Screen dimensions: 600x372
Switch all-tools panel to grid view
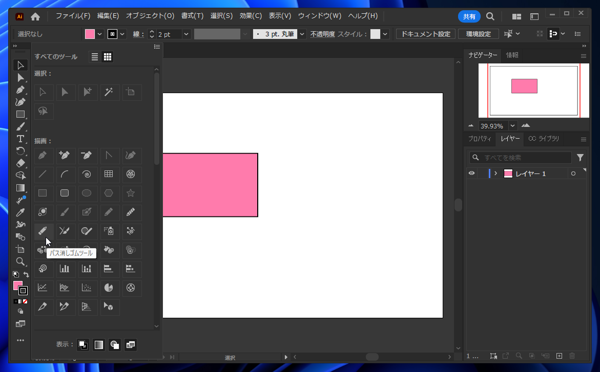(108, 57)
